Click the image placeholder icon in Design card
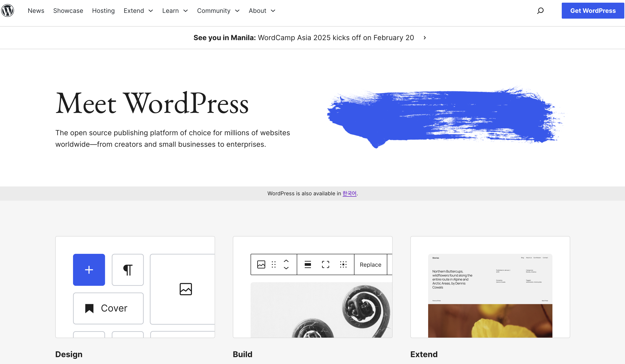The height and width of the screenshot is (364, 625). pos(186,289)
